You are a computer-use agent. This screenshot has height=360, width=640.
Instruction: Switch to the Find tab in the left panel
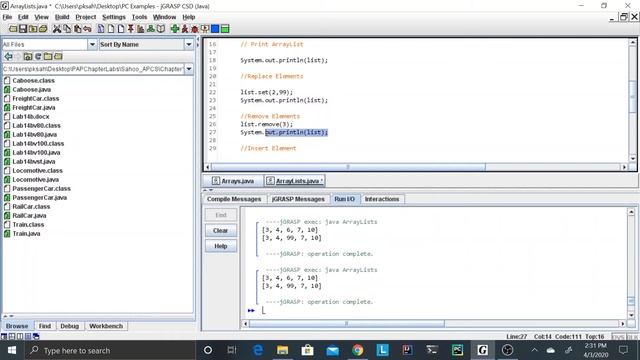[45, 326]
